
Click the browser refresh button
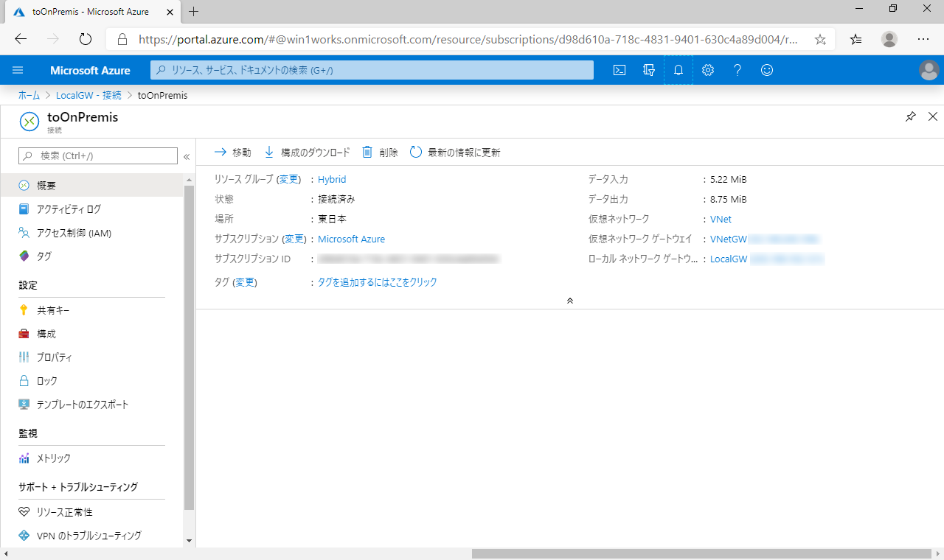click(x=85, y=39)
